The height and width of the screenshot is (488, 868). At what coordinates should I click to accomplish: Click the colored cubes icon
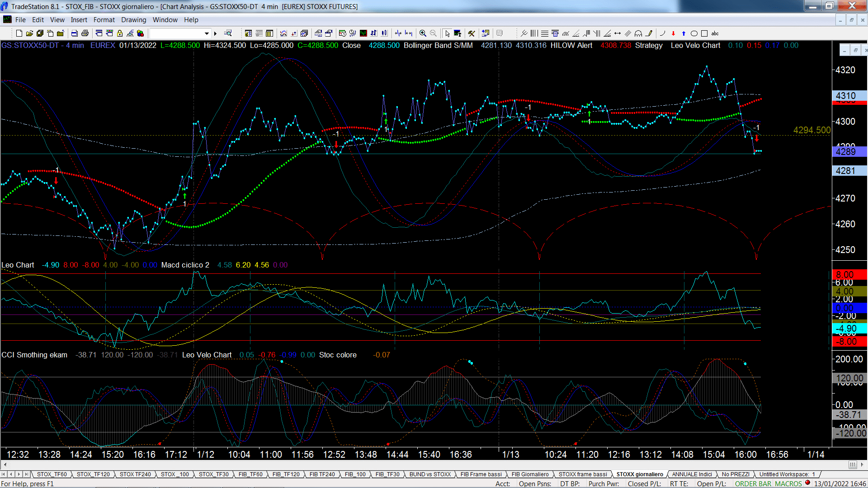(140, 33)
